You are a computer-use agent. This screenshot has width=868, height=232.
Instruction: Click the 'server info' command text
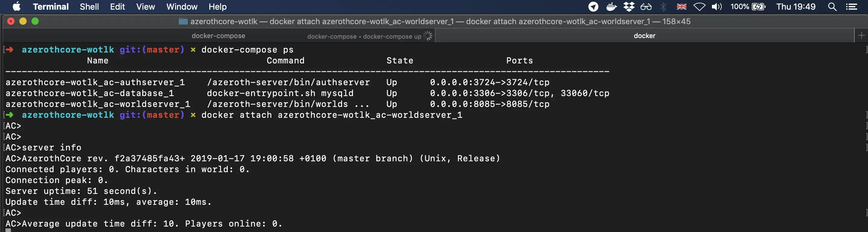coord(51,148)
